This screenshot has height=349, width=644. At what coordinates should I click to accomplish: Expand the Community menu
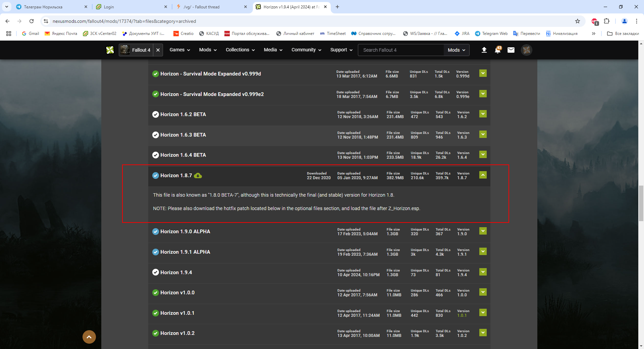coord(306,50)
